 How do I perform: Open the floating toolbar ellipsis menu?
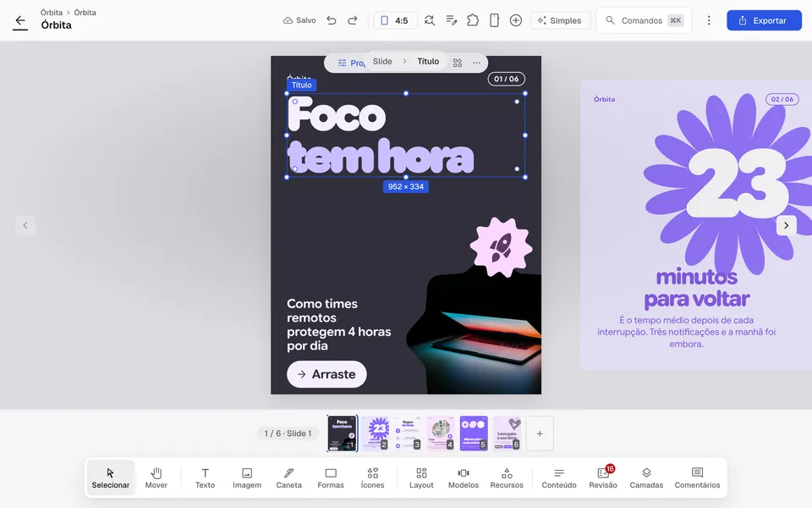point(476,63)
